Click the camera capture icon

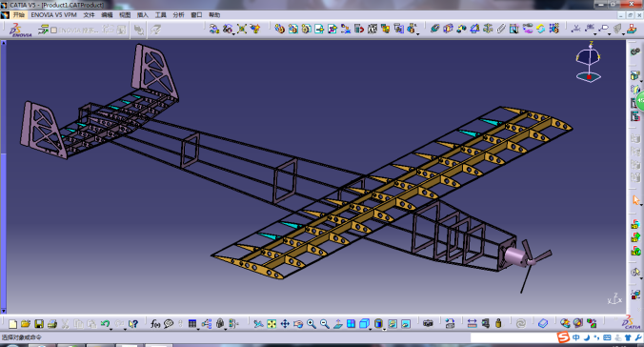click(428, 324)
